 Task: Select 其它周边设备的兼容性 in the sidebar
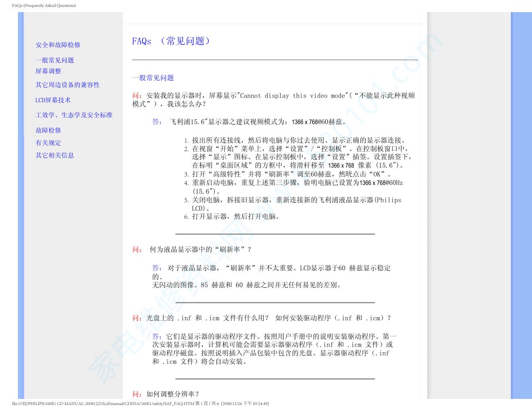coord(67,85)
